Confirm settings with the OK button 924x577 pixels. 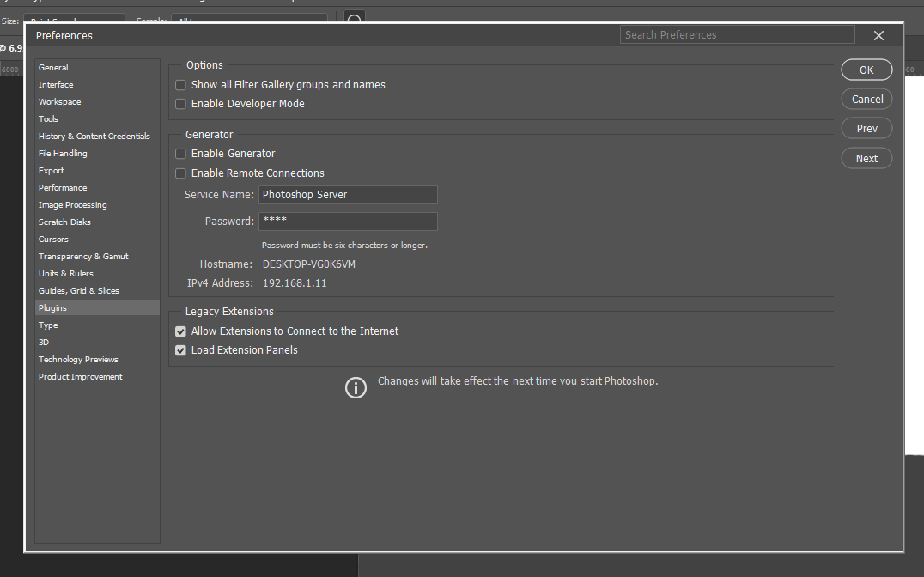click(866, 70)
